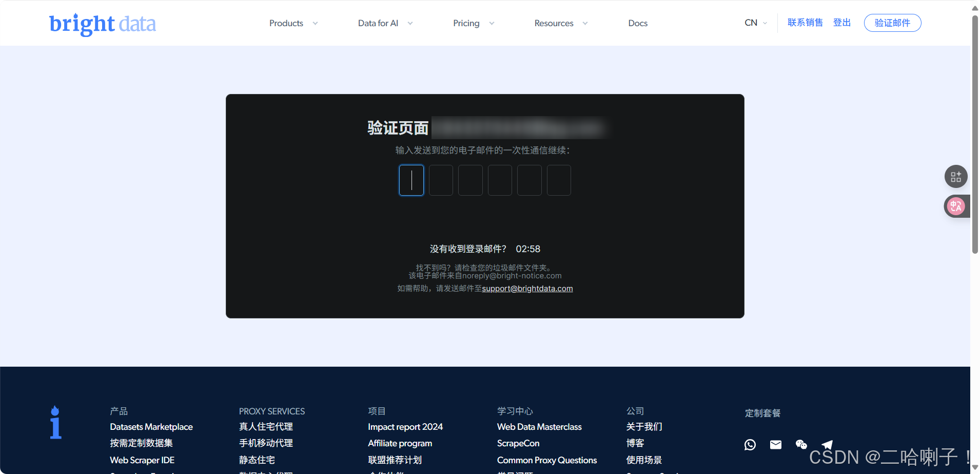980x474 pixels.
Task: Open Impact report 2024 footer link
Action: [x=405, y=427]
